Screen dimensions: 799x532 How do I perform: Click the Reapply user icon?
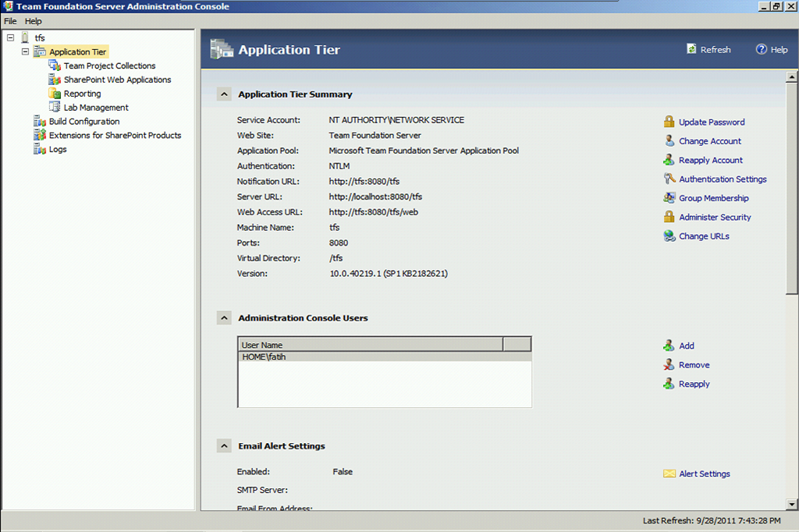coord(669,383)
